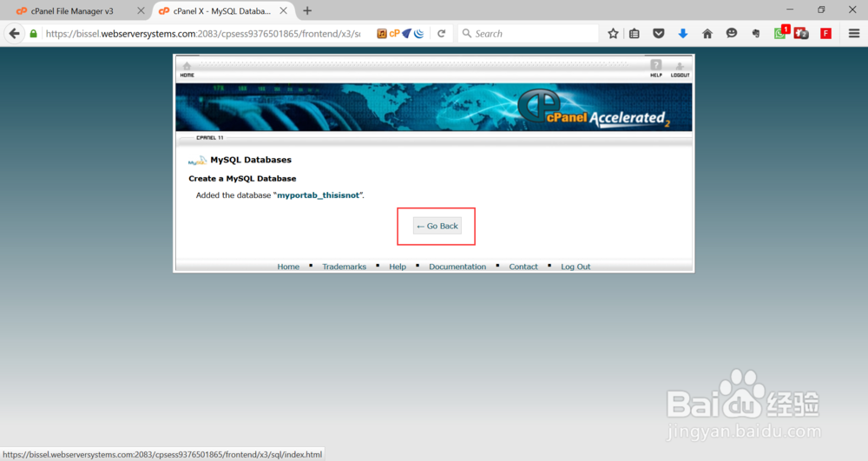Click the MySQL logo icon beside heading
Image resolution: width=868 pixels, height=461 pixels.
pos(197,161)
